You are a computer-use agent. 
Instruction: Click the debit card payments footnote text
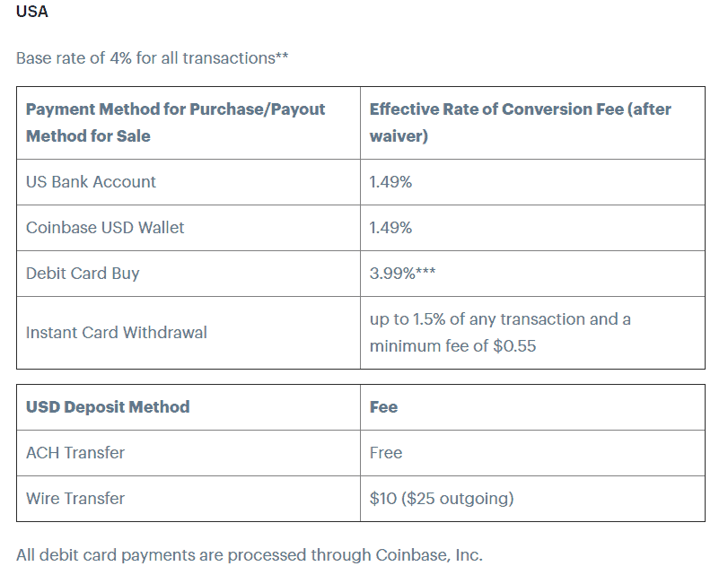(x=249, y=555)
